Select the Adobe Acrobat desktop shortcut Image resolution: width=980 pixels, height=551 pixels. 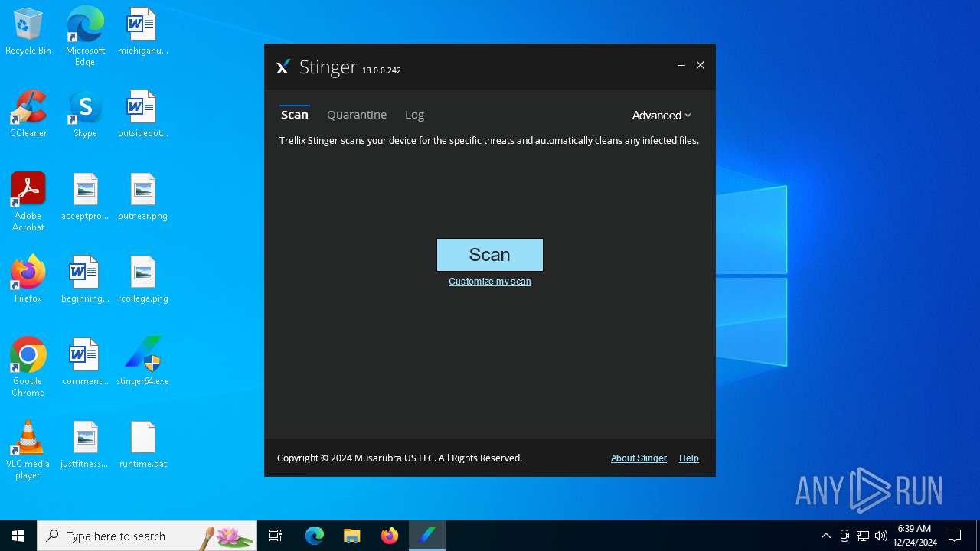[28, 202]
